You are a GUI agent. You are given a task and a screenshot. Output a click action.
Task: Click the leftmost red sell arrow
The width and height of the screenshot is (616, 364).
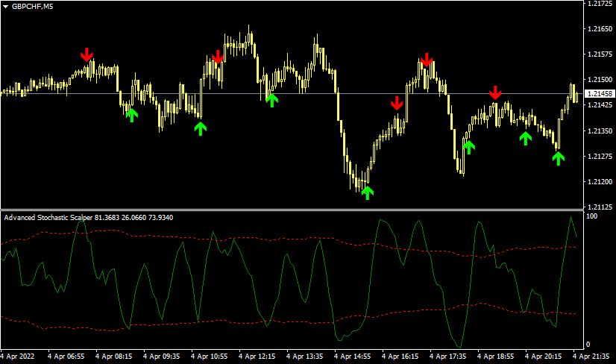[x=87, y=54]
